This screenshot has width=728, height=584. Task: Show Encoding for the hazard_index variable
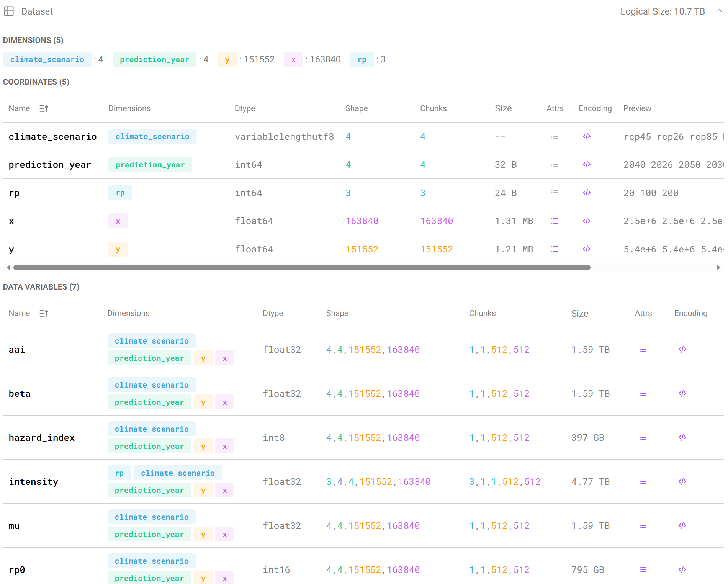click(x=682, y=437)
